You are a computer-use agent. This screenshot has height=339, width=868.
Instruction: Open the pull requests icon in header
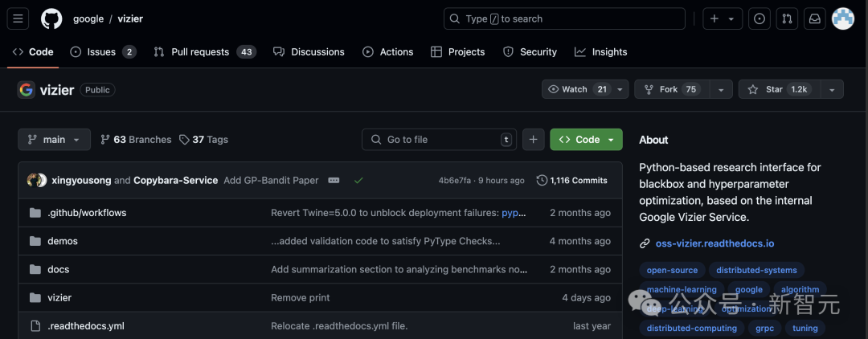788,18
